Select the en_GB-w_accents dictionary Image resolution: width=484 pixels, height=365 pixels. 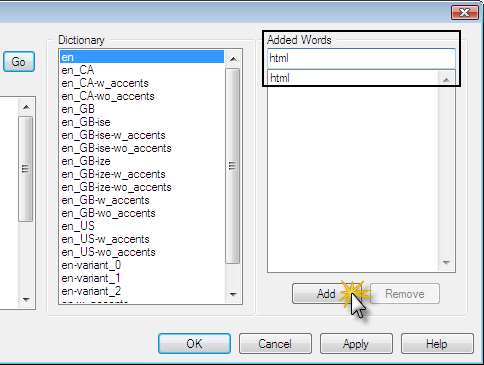click(x=142, y=200)
